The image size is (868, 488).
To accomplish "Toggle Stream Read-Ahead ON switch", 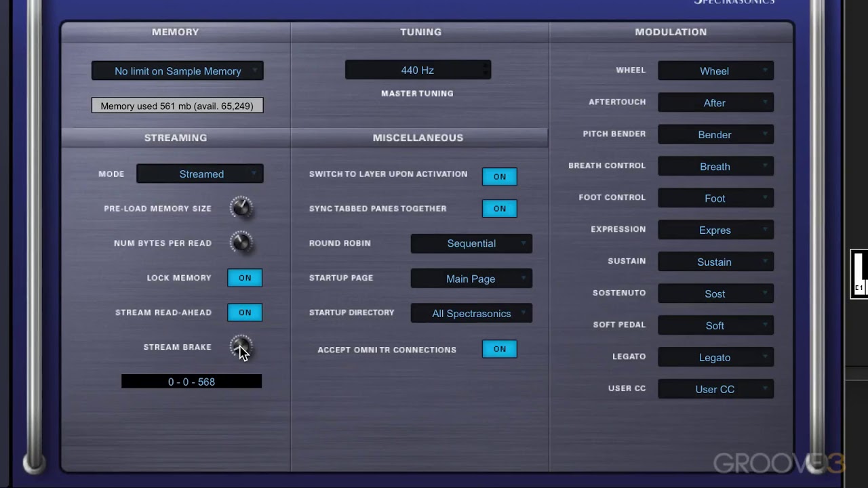I will tap(245, 312).
